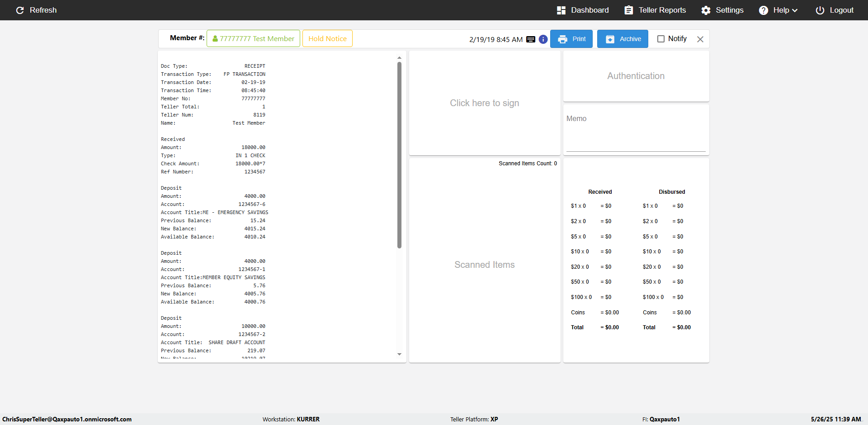Print the receipt
The width and height of the screenshot is (868, 425).
tap(571, 39)
